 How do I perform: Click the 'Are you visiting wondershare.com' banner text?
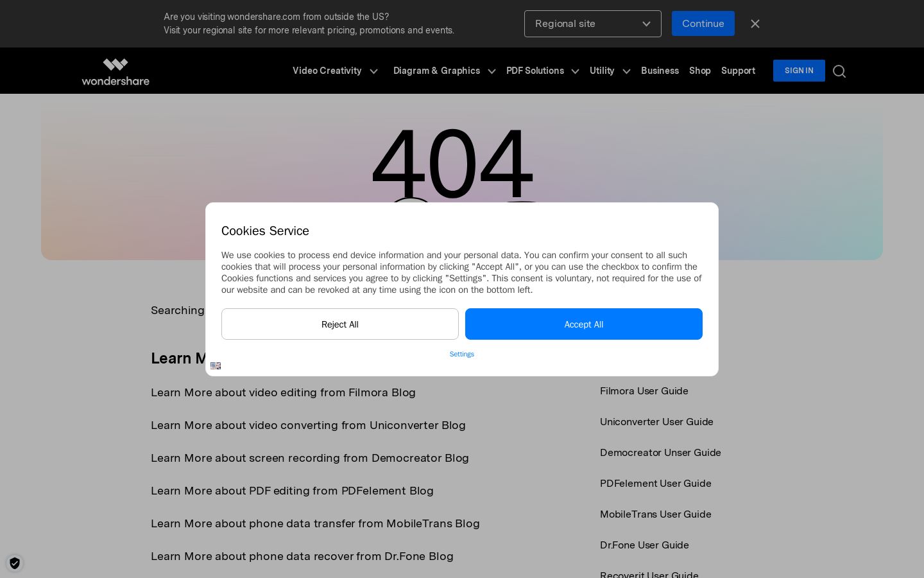[x=276, y=17]
